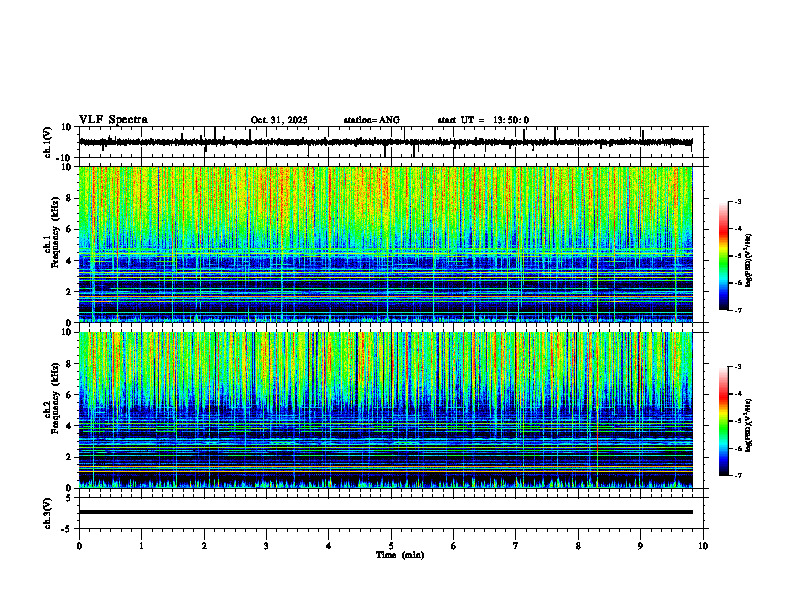
Task: Click the "ch.3(V)" axis label
Action: [47, 513]
